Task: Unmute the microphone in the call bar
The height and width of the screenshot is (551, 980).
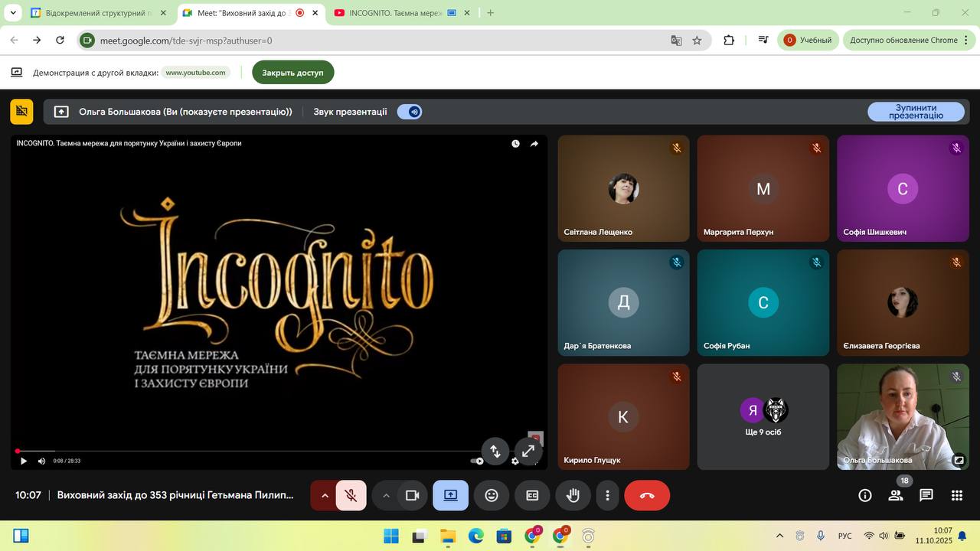Action: 351,495
